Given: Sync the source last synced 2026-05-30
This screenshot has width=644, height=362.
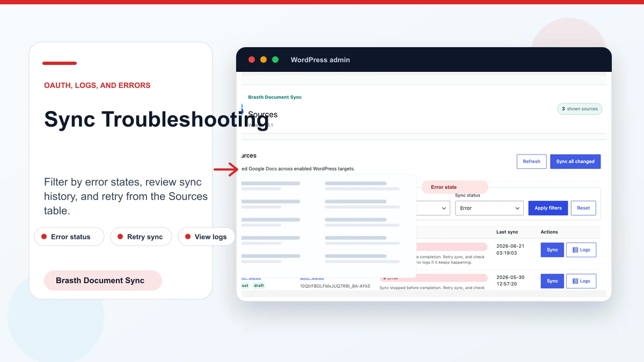Looking at the screenshot, I should click(552, 281).
